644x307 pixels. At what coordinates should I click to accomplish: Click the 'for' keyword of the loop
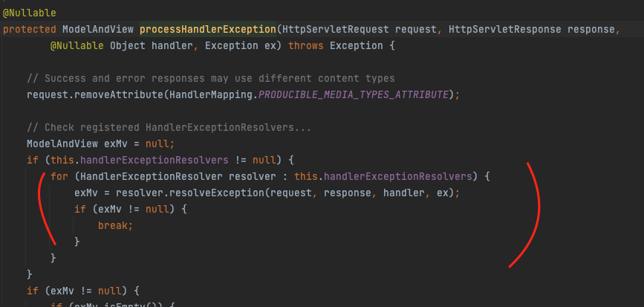[x=59, y=177]
